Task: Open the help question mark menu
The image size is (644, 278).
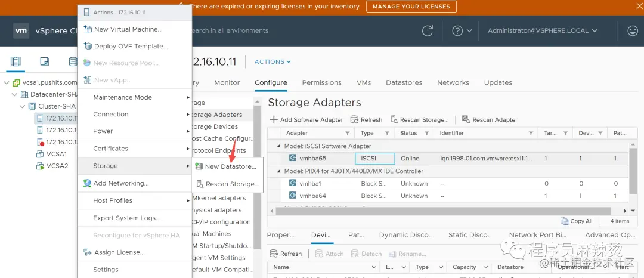Action: (x=462, y=31)
